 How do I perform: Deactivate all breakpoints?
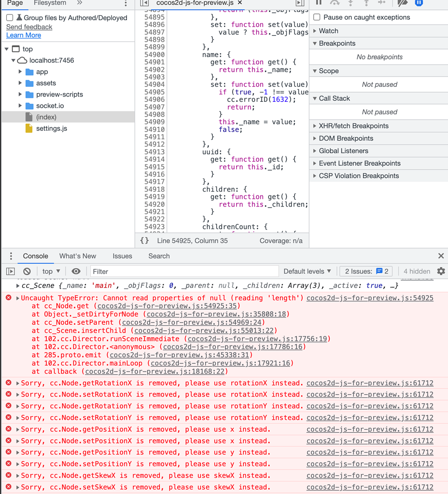(x=403, y=3)
